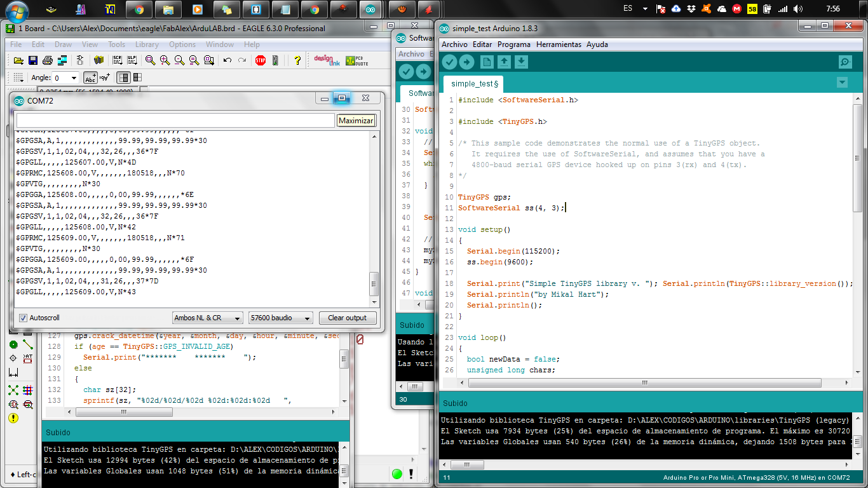
Task: Click the Zoom in magnifier in EAGLE
Action: tap(165, 60)
